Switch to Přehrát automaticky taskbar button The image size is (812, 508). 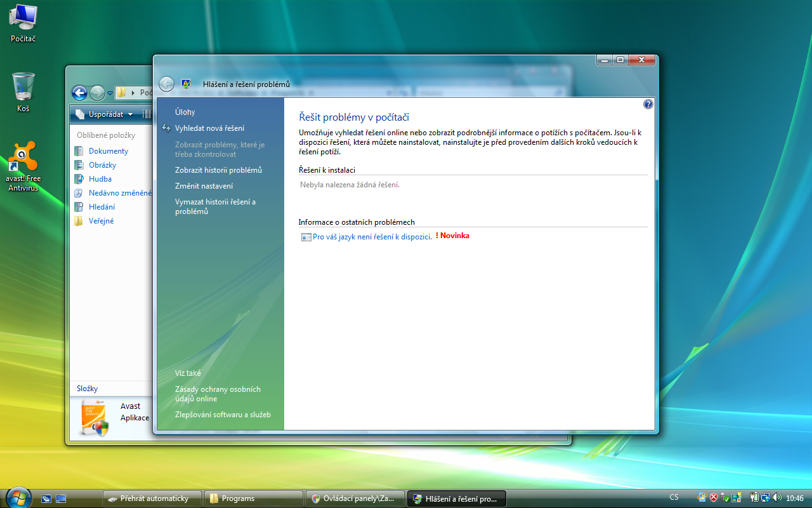click(x=152, y=498)
